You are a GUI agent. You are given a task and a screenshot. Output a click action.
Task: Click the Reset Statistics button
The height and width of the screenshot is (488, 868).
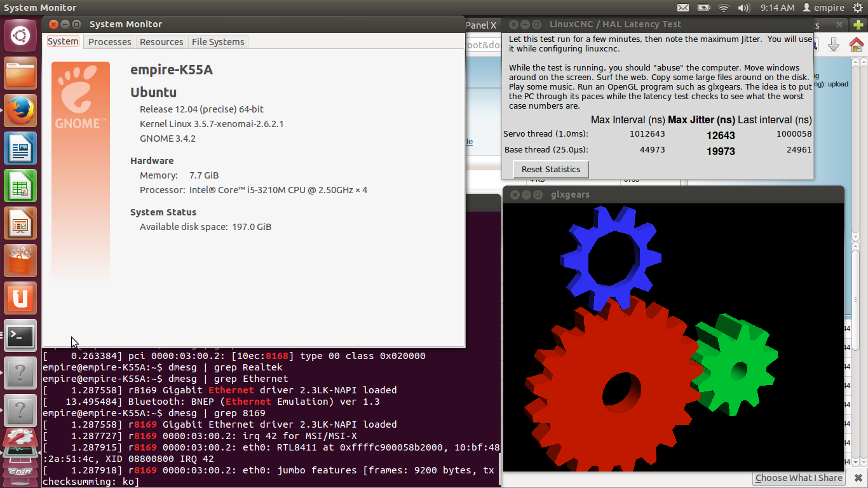551,169
